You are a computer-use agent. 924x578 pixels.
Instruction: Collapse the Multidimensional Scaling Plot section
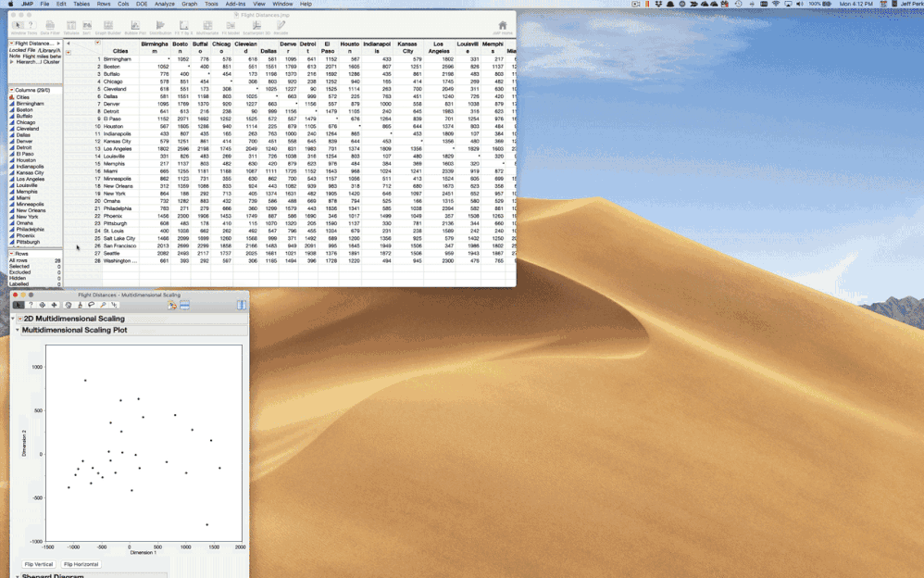(18, 331)
